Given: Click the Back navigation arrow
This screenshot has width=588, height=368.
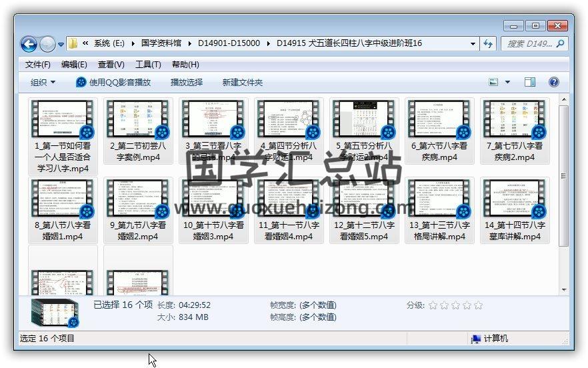Looking at the screenshot, I should coord(29,44).
